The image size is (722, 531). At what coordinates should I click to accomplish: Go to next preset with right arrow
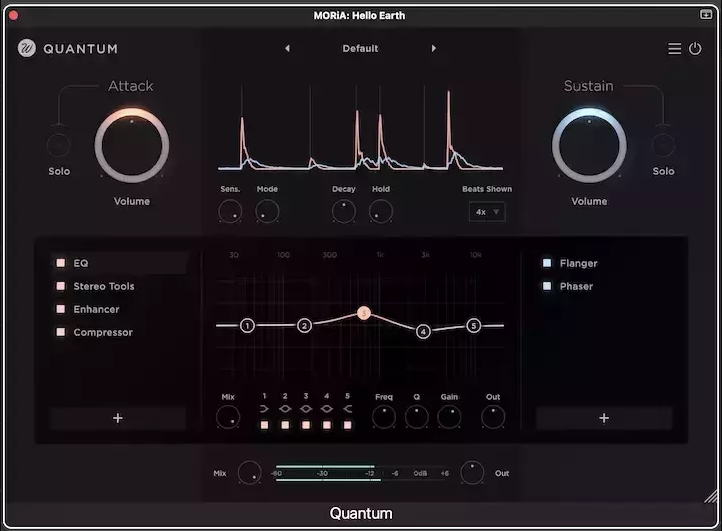click(433, 48)
